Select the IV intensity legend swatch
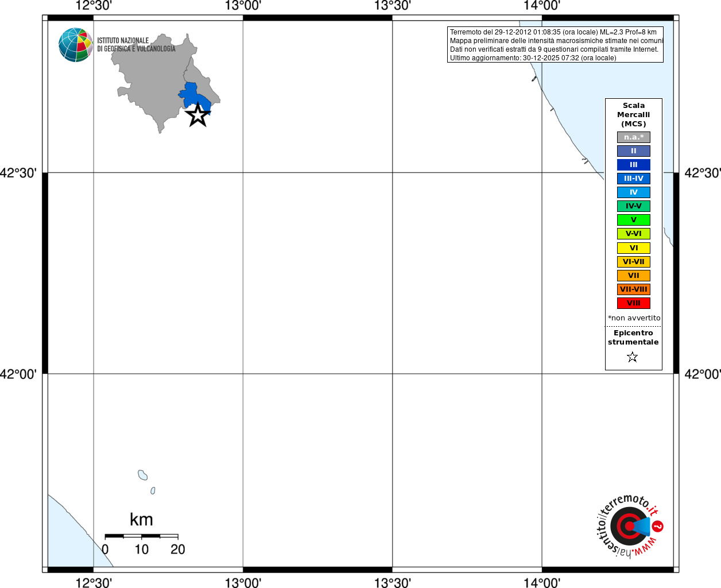The image size is (721, 588). click(634, 192)
